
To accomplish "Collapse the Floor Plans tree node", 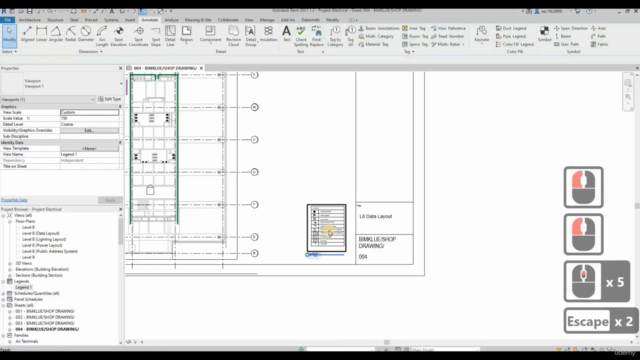I will pyautogui.click(x=10, y=221).
